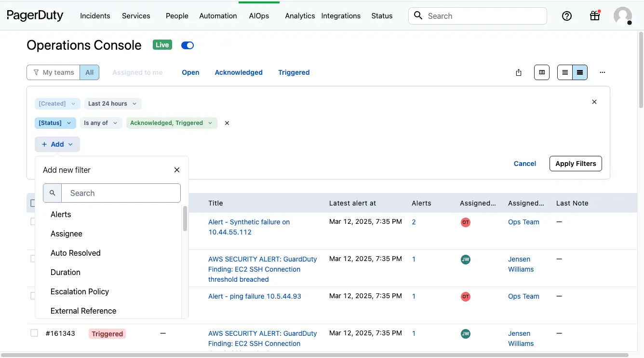Select the My teams filter toggle
The height and width of the screenshot is (358, 644).
pos(54,72)
